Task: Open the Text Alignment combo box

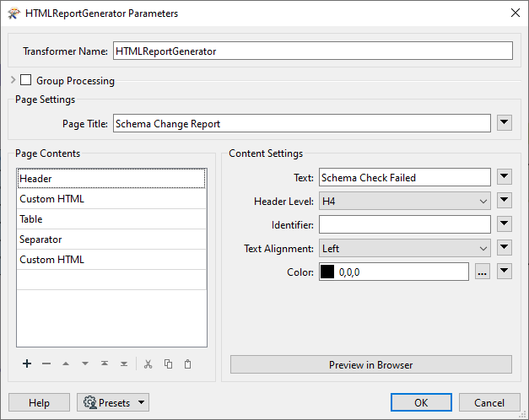Action: pos(404,248)
